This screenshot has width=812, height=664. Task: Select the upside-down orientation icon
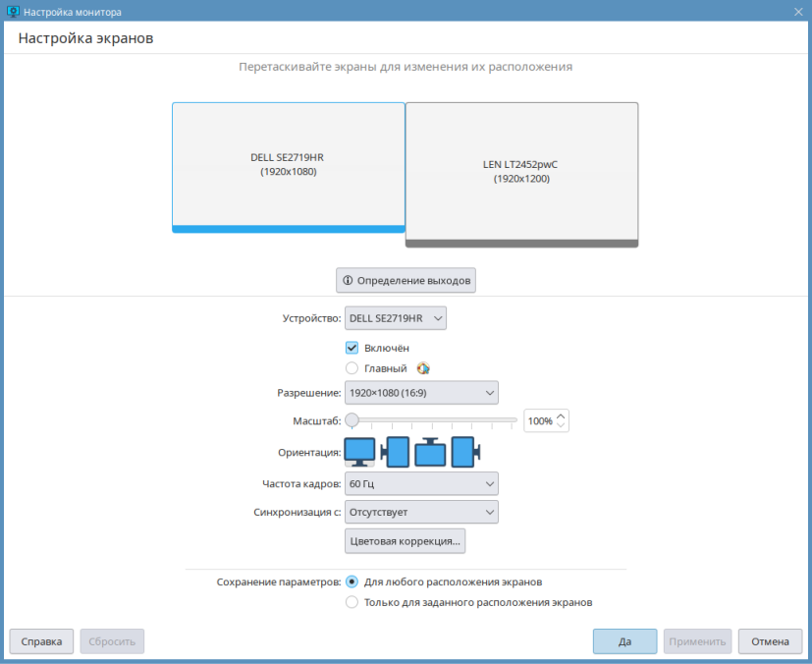coord(430,452)
